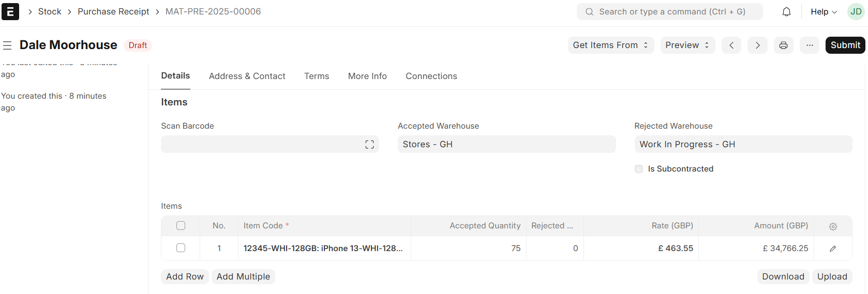This screenshot has width=868, height=294.
Task: Open the notifications bell
Action: click(x=786, y=12)
